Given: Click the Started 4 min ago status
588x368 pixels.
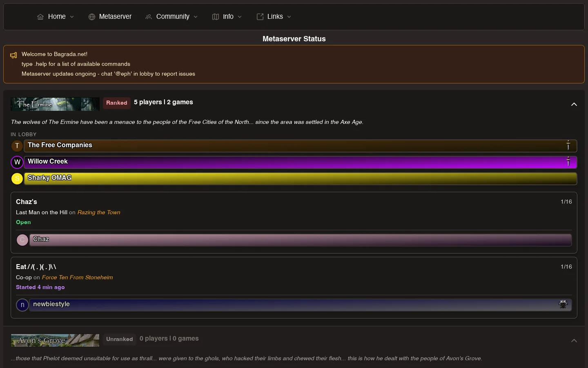Looking at the screenshot, I should click(x=40, y=287).
